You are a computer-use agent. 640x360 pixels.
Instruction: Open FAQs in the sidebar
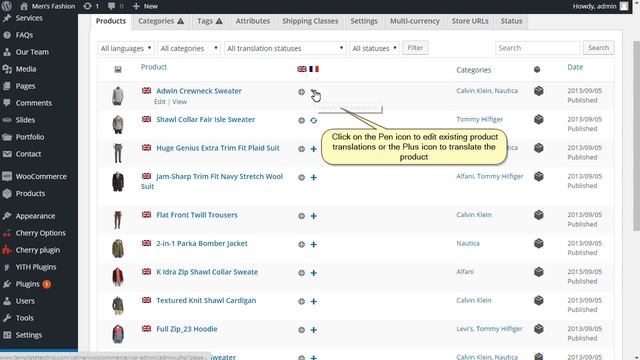coord(24,35)
